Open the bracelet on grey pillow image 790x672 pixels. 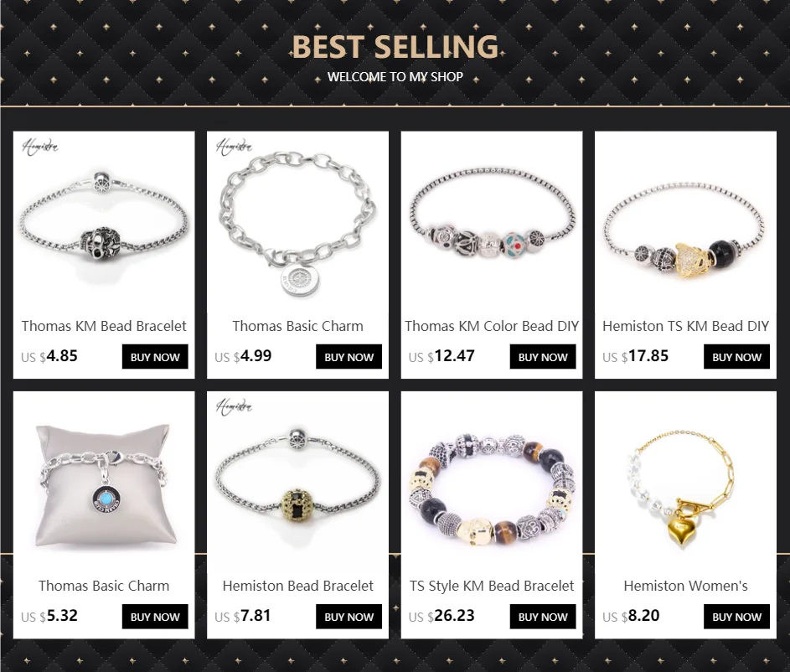[x=104, y=482]
